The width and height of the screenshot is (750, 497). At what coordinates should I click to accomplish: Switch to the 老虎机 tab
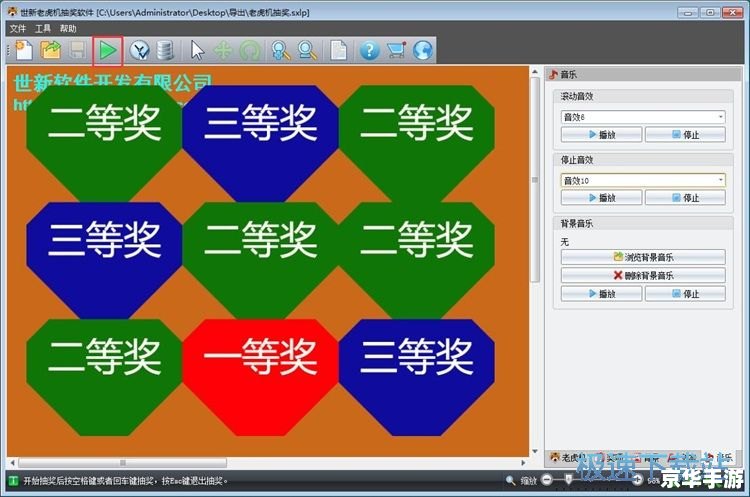[568, 458]
